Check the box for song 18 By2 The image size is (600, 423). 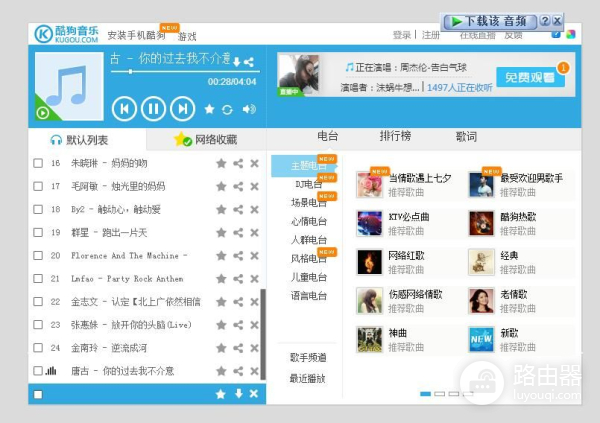[x=38, y=209]
